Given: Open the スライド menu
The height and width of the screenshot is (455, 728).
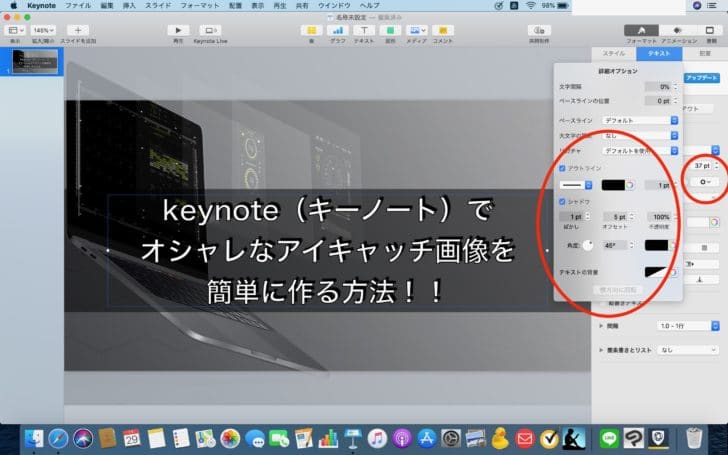Looking at the screenshot, I should (158, 6).
